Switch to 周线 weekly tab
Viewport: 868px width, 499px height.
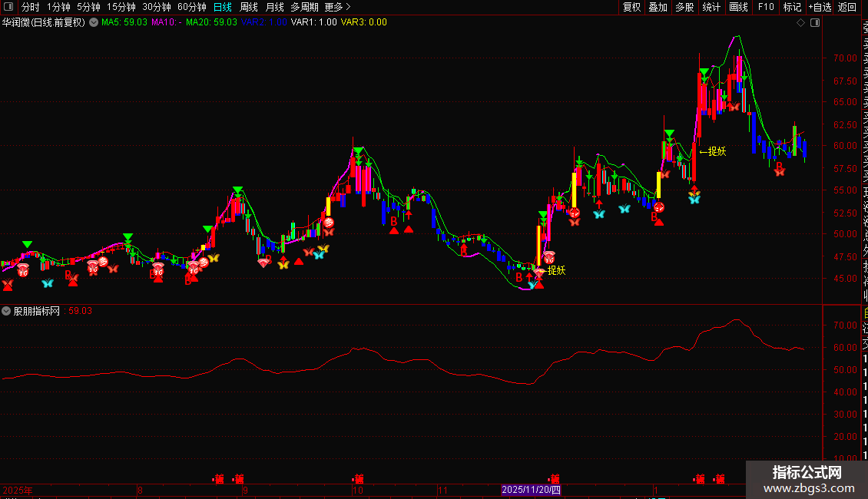point(249,7)
